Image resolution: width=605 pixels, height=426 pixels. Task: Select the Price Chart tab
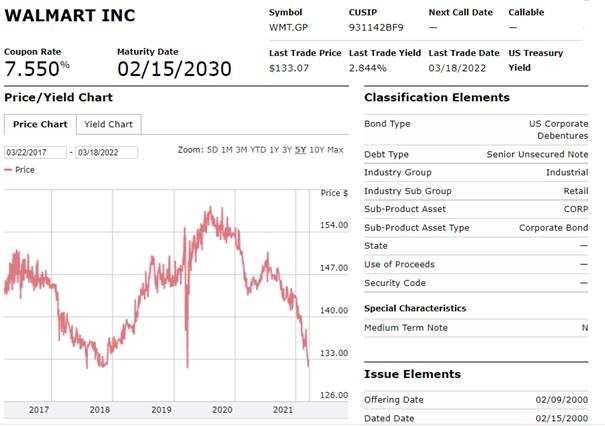pos(40,125)
